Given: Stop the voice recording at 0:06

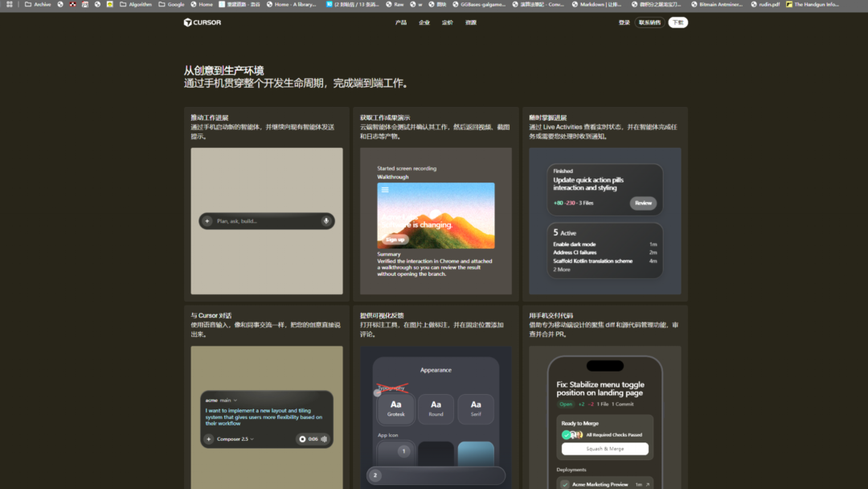Looking at the screenshot, I should click(x=302, y=439).
